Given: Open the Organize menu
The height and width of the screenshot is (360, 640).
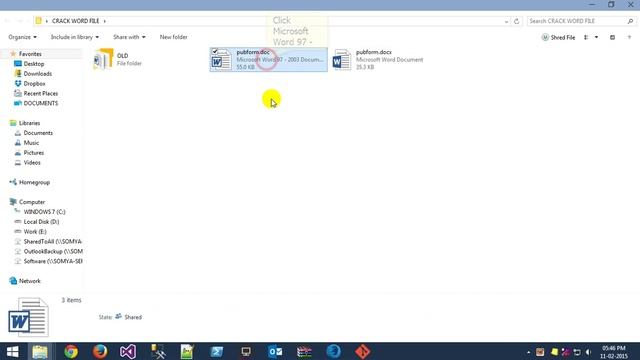Looking at the screenshot, I should 22,37.
